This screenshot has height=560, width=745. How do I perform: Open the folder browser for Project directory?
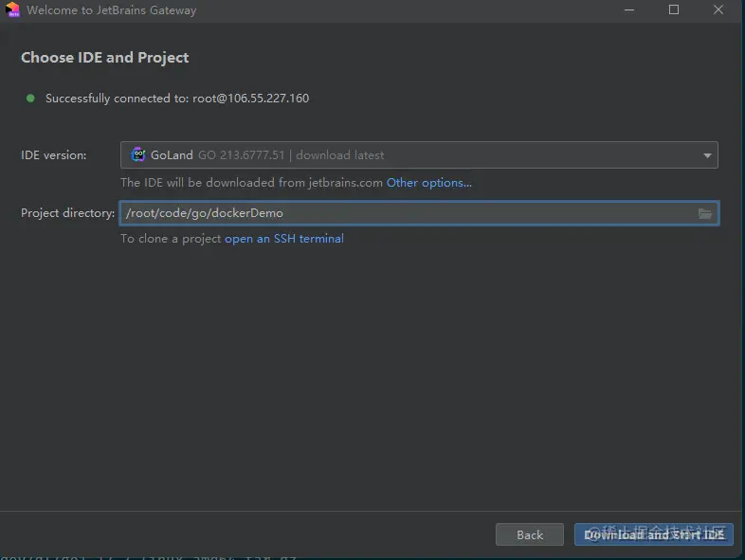point(705,213)
